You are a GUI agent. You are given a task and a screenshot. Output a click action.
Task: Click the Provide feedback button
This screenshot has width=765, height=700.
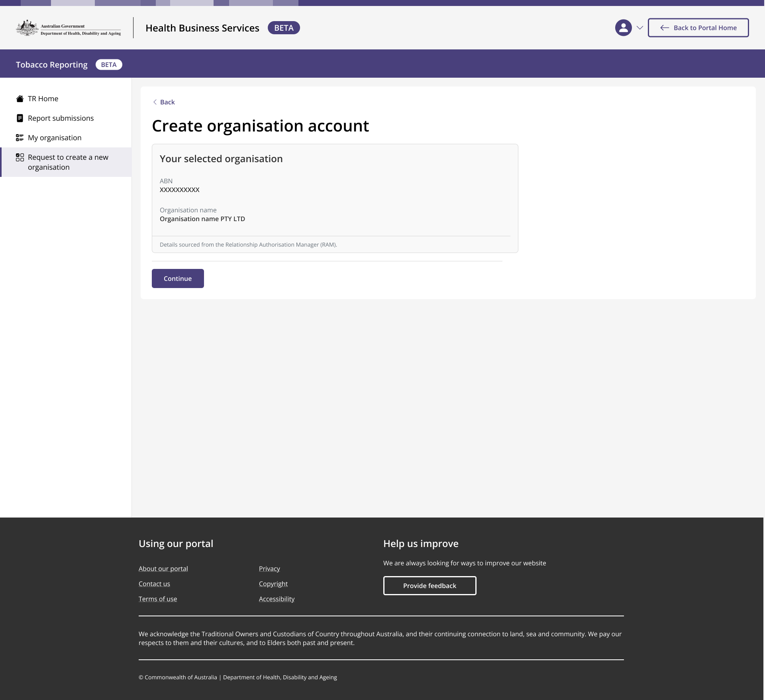coord(430,586)
